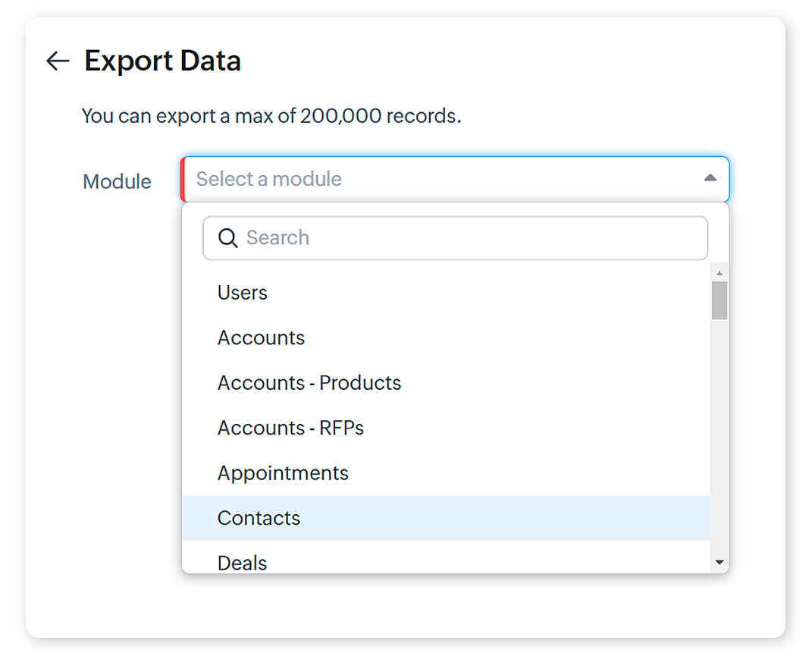812x656 pixels.
Task: Click the 200,000 records limit notice
Action: click(x=271, y=116)
